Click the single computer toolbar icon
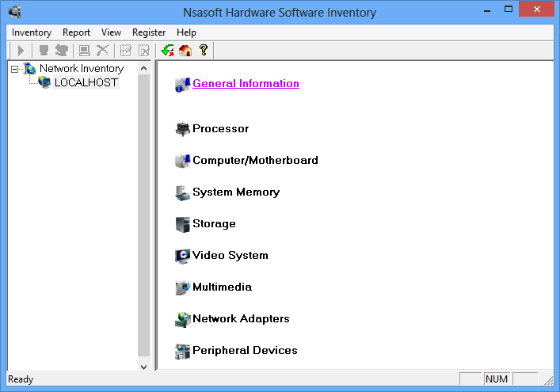Viewport: 560px width, 392px height. point(44,51)
